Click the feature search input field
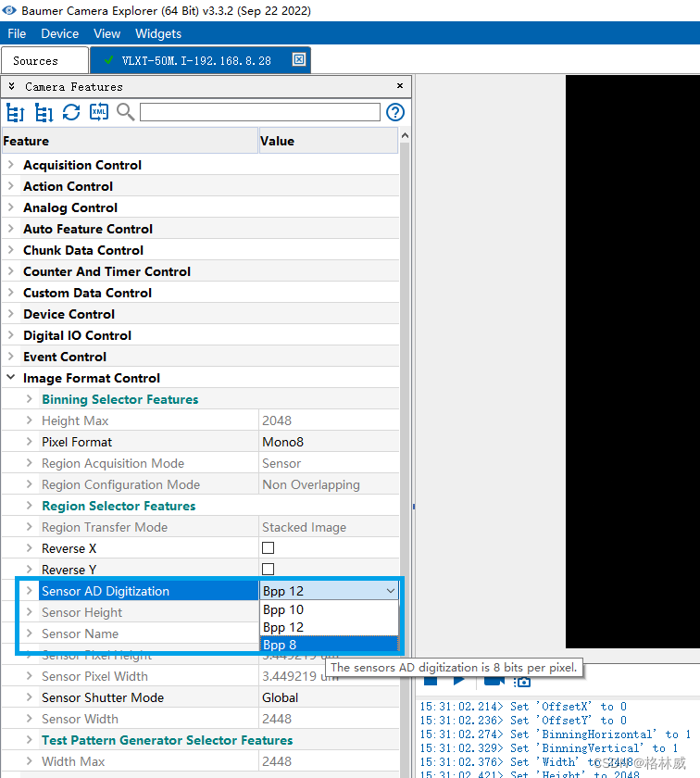 click(260, 112)
